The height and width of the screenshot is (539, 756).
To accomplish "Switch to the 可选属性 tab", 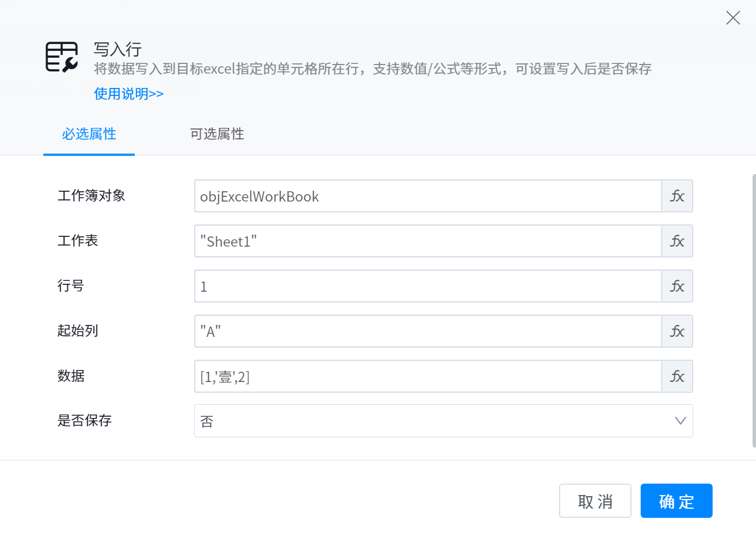I will 217,134.
